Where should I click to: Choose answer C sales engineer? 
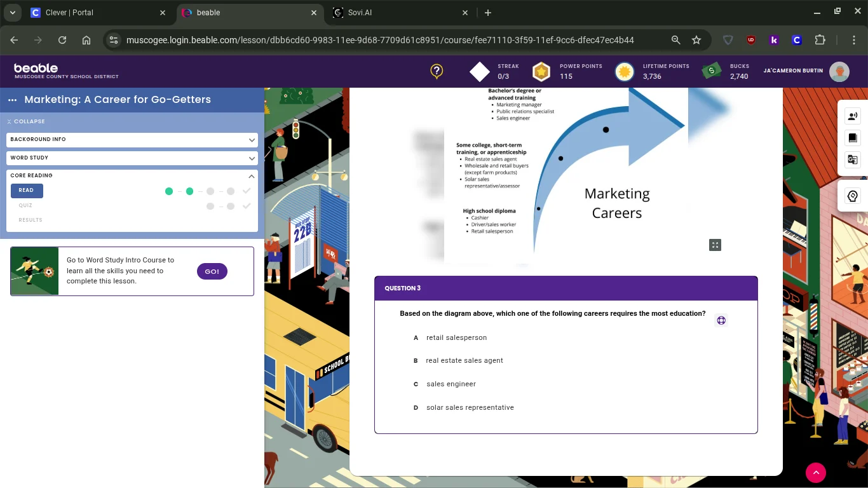(x=451, y=384)
